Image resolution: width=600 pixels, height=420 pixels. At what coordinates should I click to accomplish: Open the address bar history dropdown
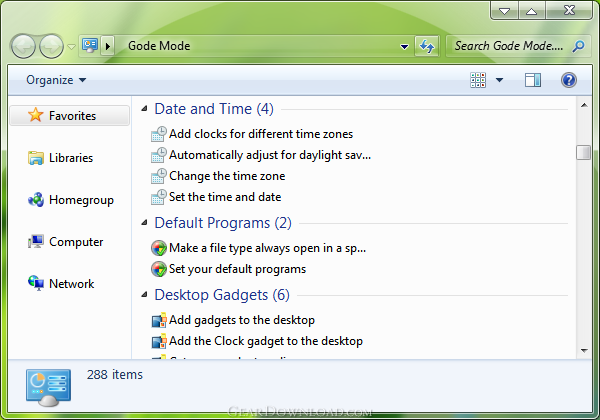click(404, 47)
